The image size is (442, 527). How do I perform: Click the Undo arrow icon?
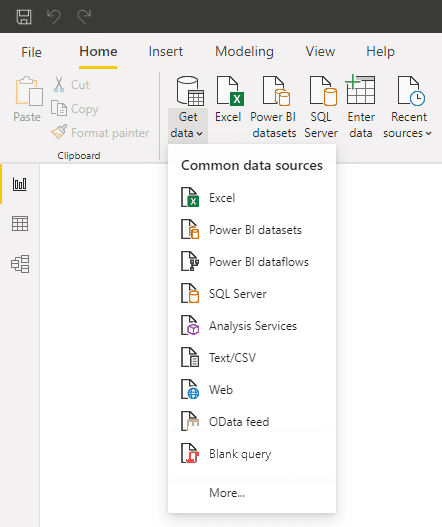(x=54, y=17)
